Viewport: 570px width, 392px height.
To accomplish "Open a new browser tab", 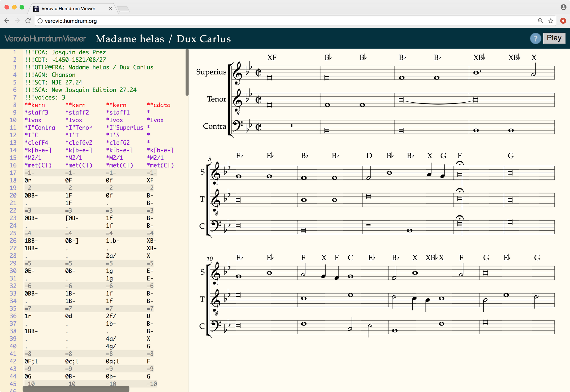I will [x=123, y=9].
